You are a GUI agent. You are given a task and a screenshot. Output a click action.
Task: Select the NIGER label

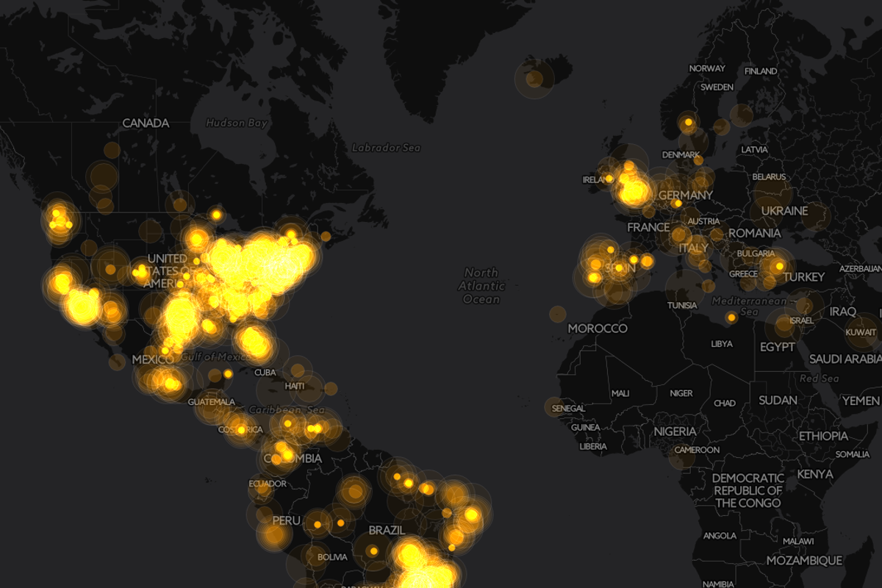coord(681,393)
